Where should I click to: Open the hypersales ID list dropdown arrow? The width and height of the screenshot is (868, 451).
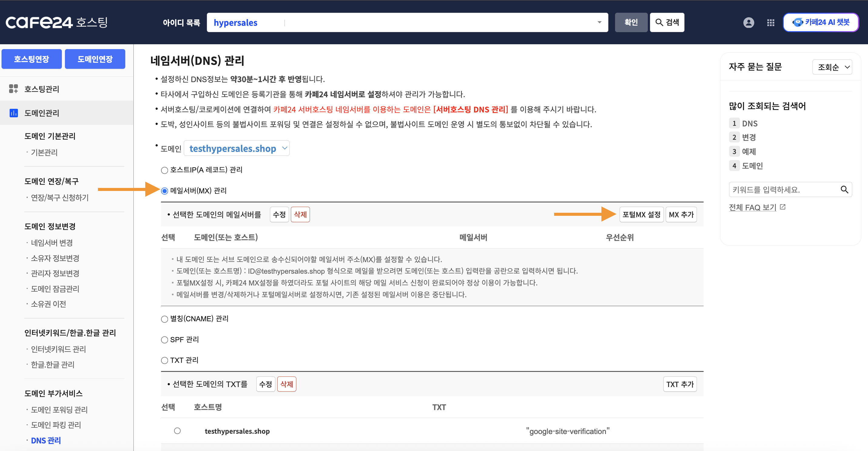(599, 22)
